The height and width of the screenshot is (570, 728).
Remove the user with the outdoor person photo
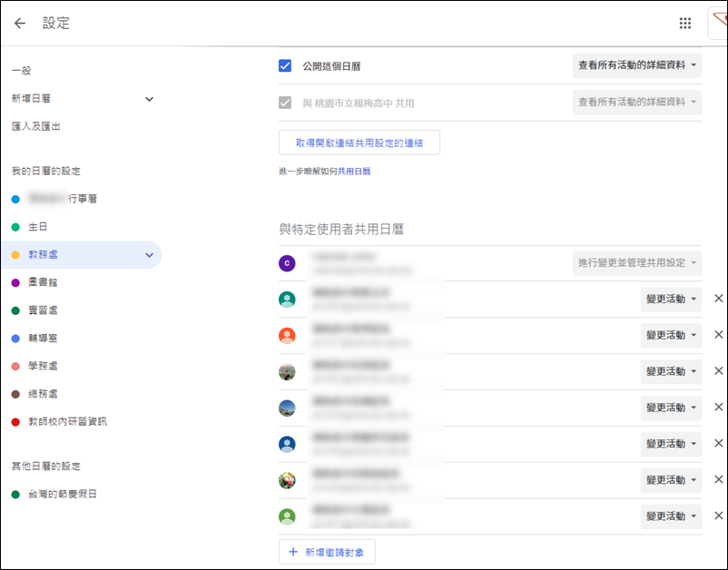718,371
